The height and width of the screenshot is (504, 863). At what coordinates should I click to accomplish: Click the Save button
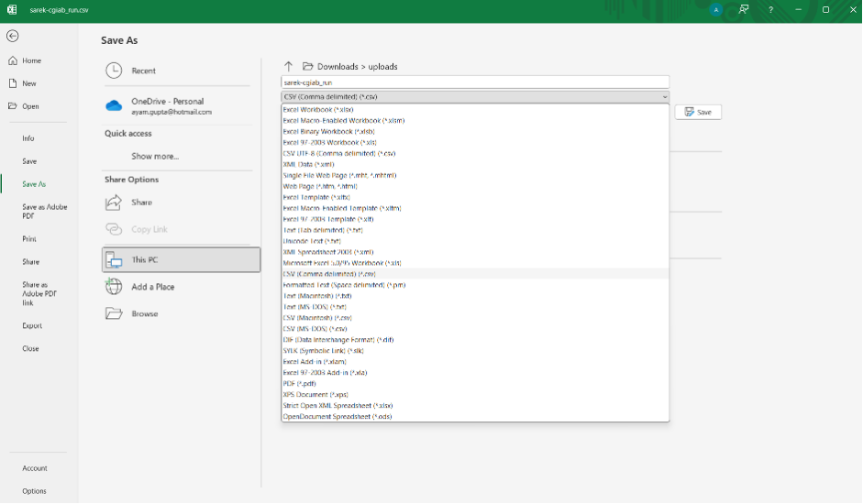coord(698,112)
